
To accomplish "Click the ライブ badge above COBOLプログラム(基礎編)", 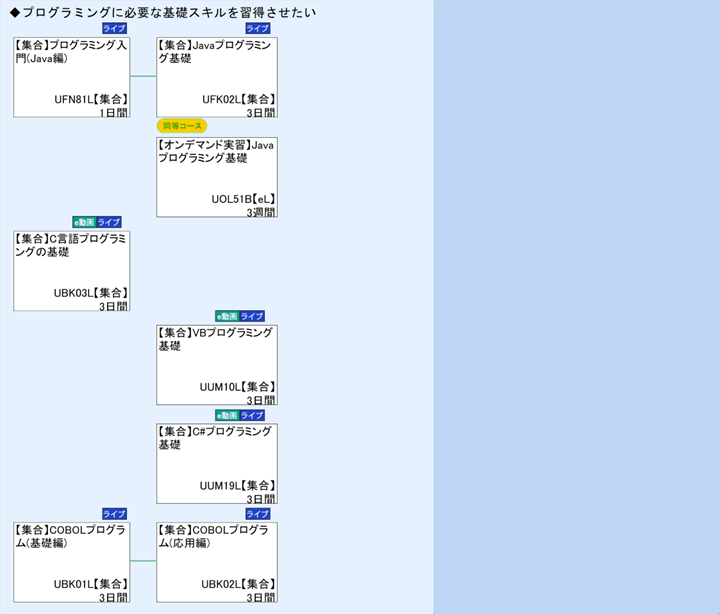I will click(115, 513).
